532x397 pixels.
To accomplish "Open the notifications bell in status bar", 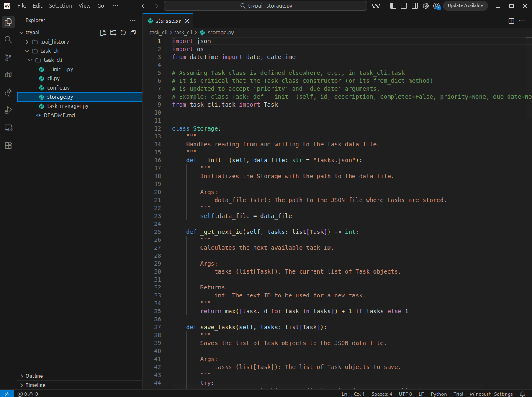I will point(522,394).
